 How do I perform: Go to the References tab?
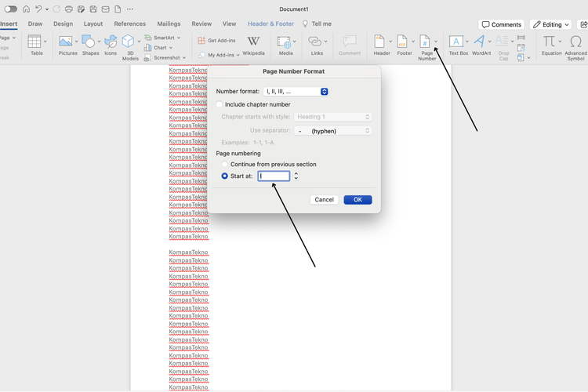(x=129, y=24)
